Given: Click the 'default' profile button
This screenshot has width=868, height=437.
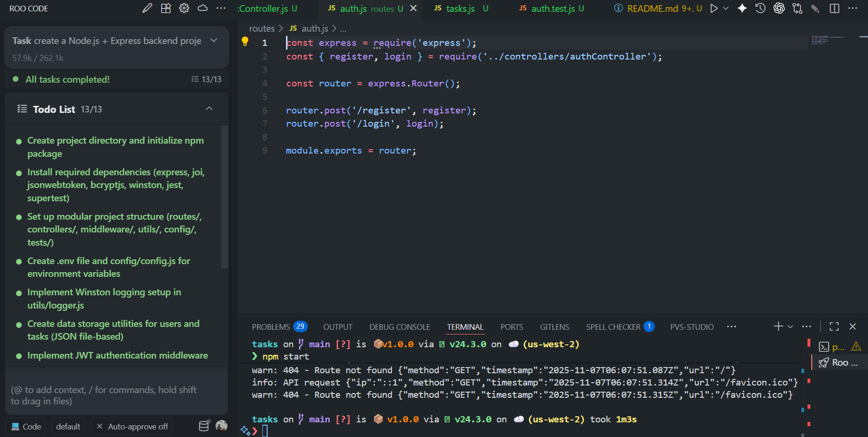Looking at the screenshot, I should (68, 426).
